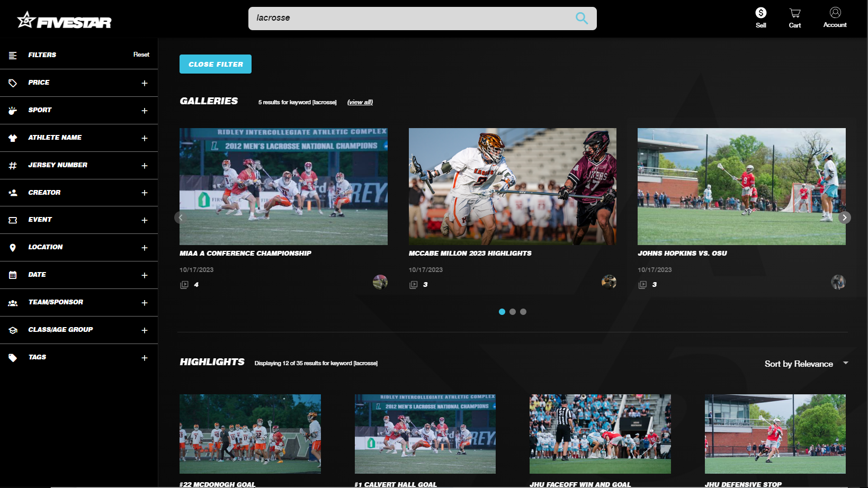Click media count icon under MIAA gallery

[184, 285]
